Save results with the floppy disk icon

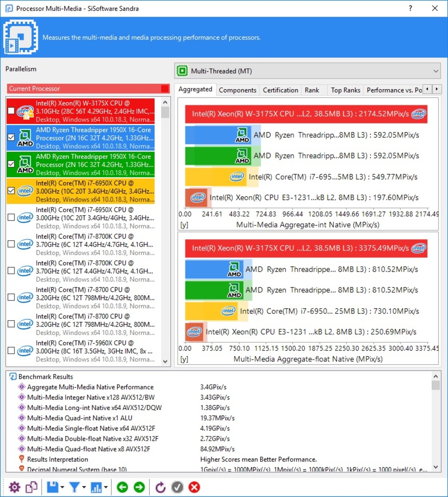point(53,487)
